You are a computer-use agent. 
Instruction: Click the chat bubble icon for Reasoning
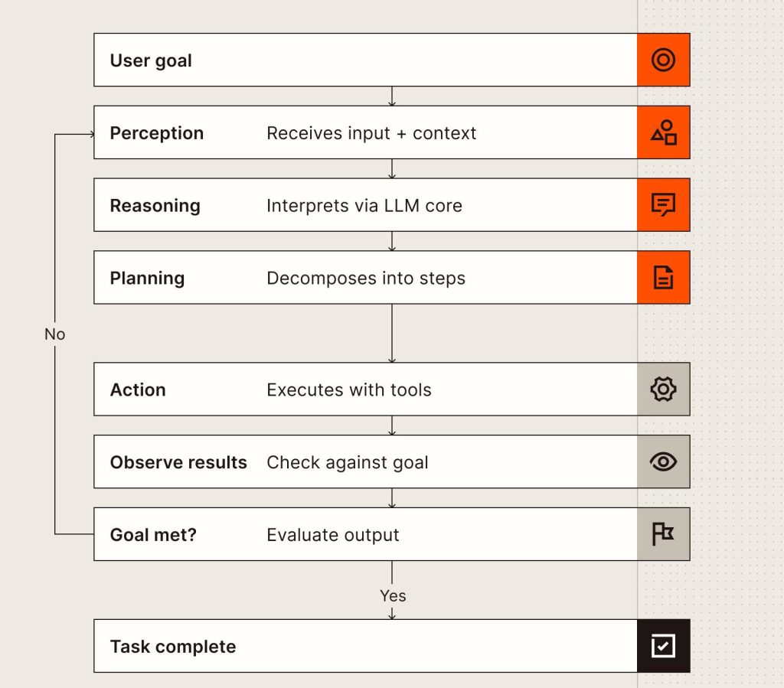(663, 205)
